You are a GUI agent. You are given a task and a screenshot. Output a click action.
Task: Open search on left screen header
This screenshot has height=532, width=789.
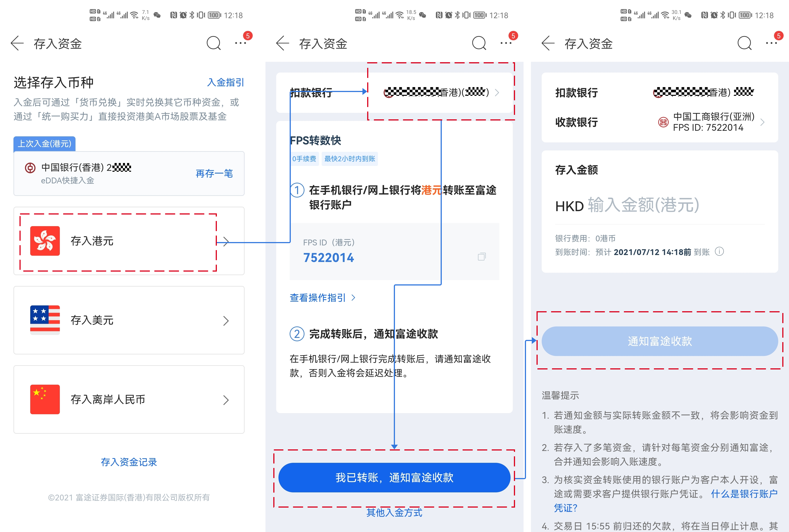click(214, 43)
